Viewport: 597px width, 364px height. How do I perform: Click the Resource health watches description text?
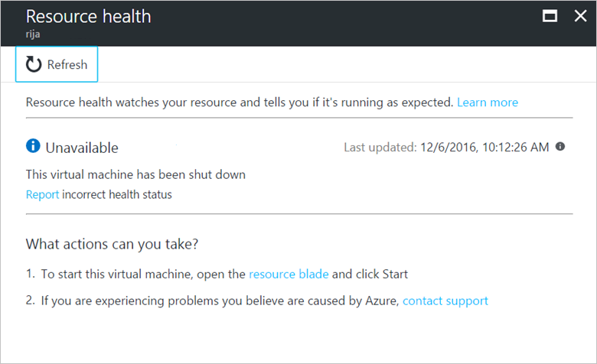pos(240,102)
